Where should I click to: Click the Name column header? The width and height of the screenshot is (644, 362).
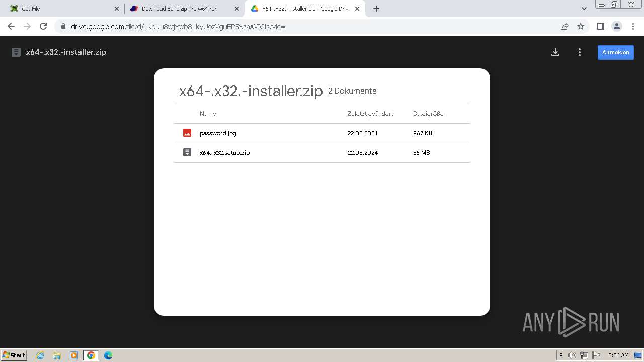(x=208, y=114)
